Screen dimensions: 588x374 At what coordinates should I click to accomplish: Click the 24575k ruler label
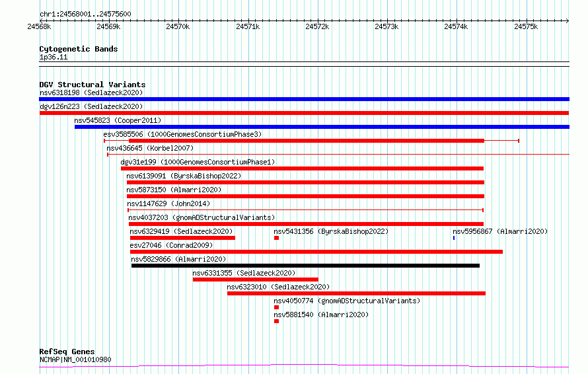click(526, 26)
